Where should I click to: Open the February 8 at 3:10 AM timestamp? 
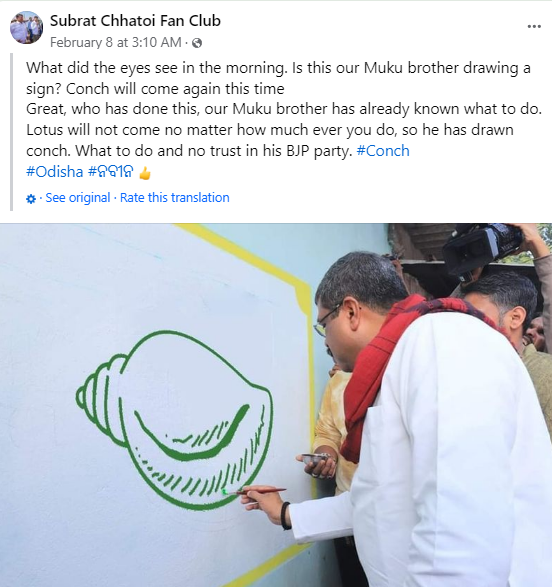(x=116, y=42)
